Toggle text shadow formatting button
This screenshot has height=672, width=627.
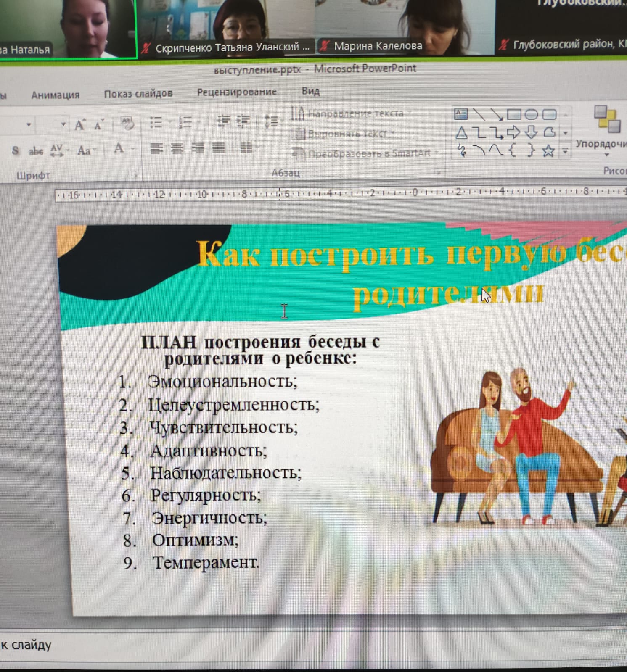pos(16,150)
